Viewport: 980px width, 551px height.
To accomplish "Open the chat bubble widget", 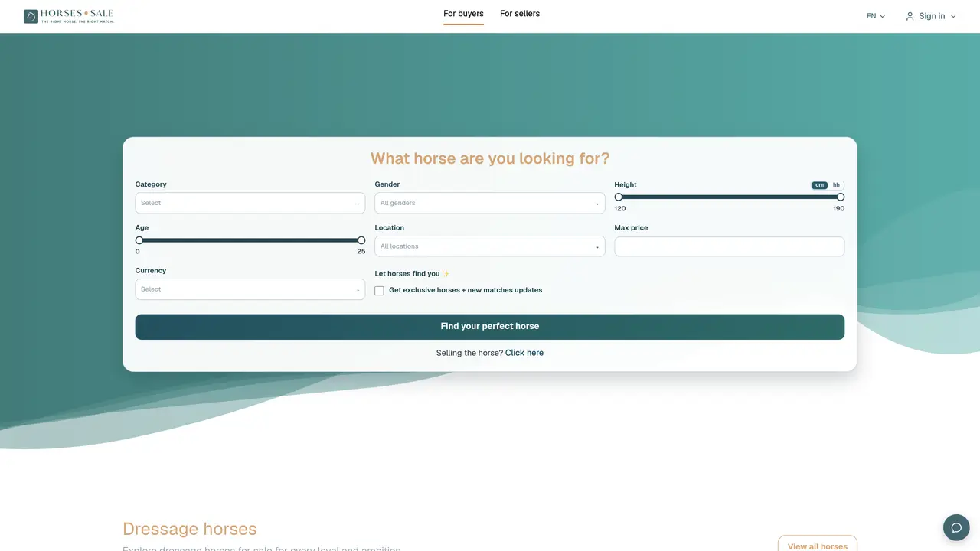I will coord(956,527).
